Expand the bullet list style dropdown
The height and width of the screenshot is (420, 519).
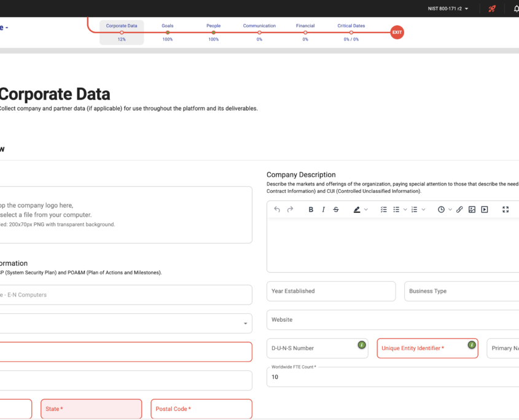pyautogui.click(x=405, y=209)
